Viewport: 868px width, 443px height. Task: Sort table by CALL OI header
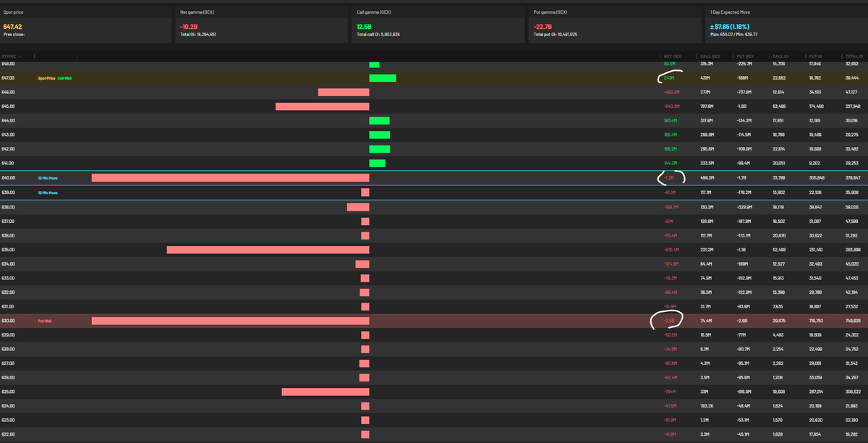pyautogui.click(x=780, y=56)
